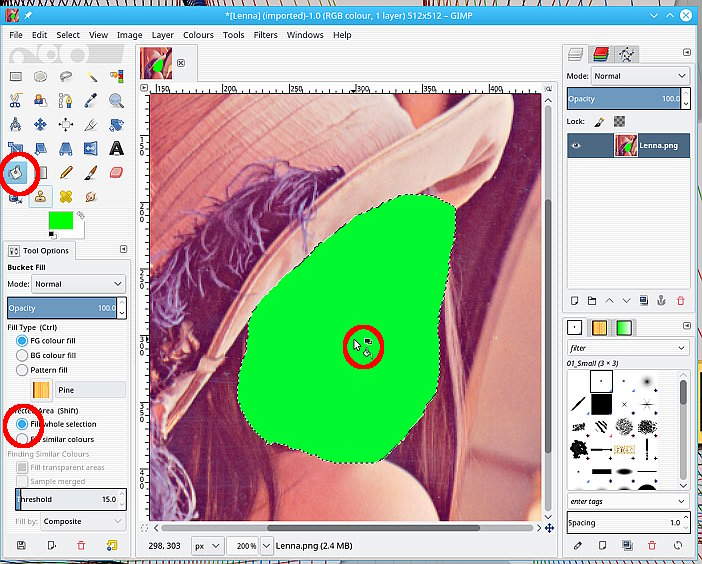Select the Bucket Fill tool
702x564 pixels.
point(17,174)
